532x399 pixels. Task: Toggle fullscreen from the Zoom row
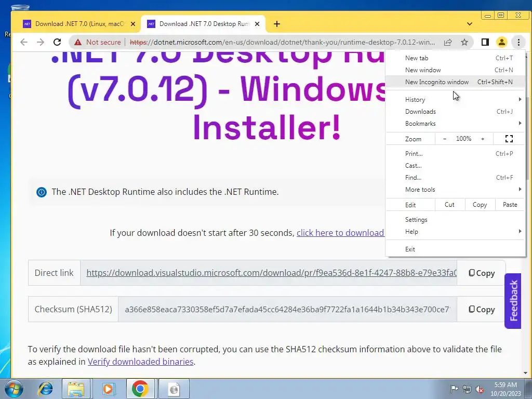pos(509,139)
